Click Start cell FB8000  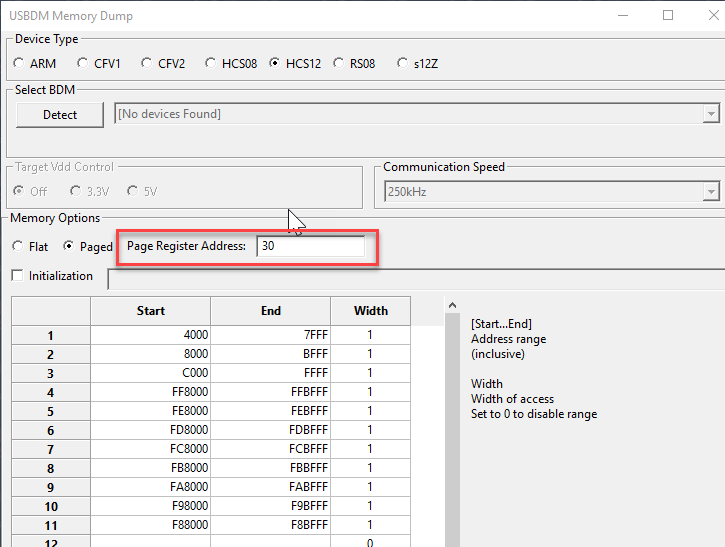point(151,468)
